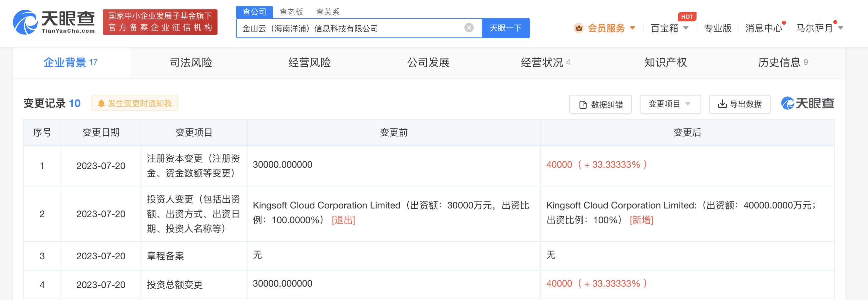This screenshot has width=868, height=300.
Task: Clear the search box with X icon
Action: [x=469, y=28]
